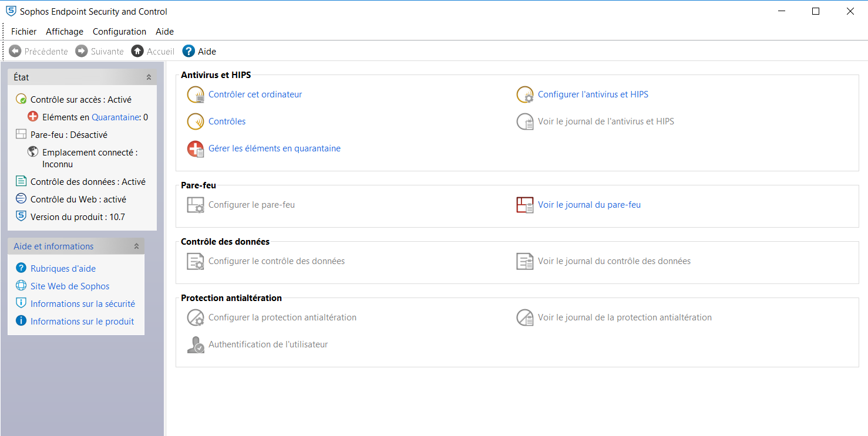Image resolution: width=868 pixels, height=436 pixels.
Task: Open Informations sur le produit link
Action: coord(82,322)
